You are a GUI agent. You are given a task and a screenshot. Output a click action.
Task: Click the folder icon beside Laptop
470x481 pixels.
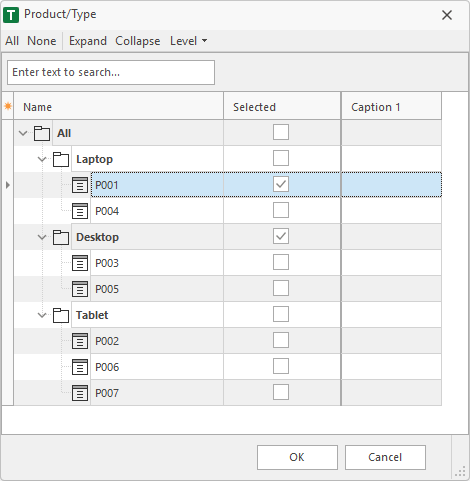point(61,159)
